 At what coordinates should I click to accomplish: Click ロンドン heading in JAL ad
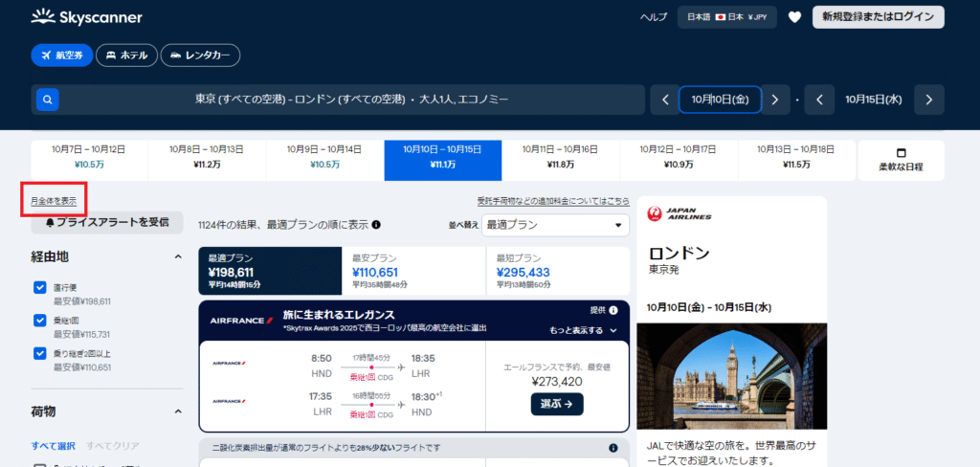tap(679, 254)
